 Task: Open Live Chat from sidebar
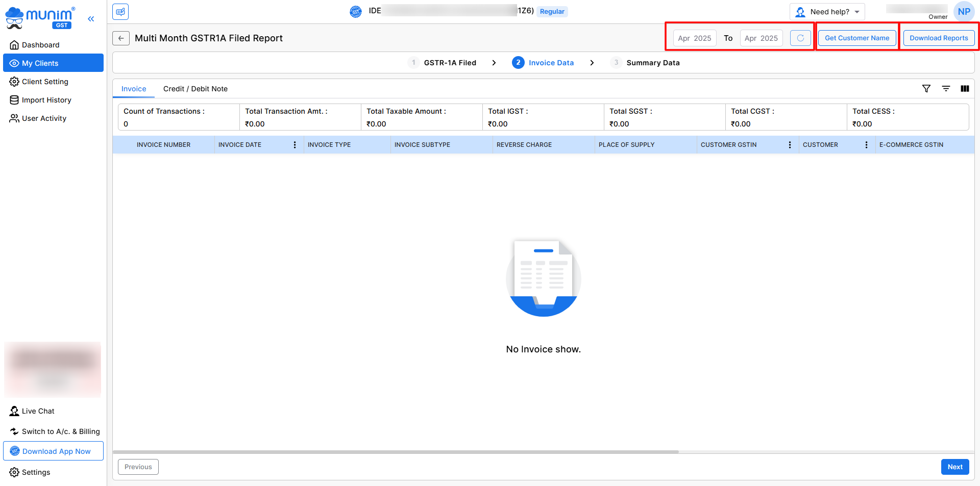click(x=38, y=411)
